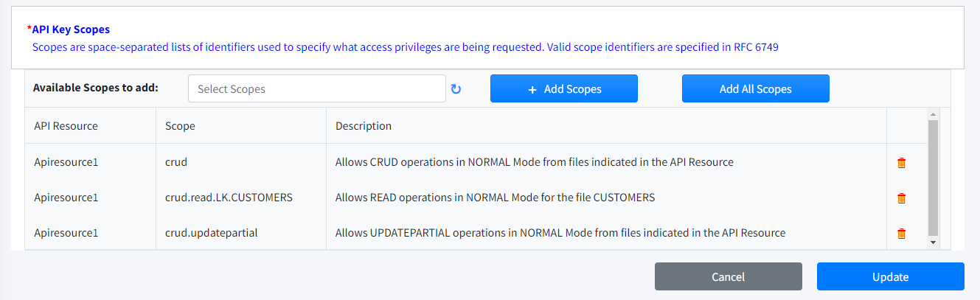Click the scrollbar down arrow in scopes table
The image size is (980, 300).
tap(933, 242)
